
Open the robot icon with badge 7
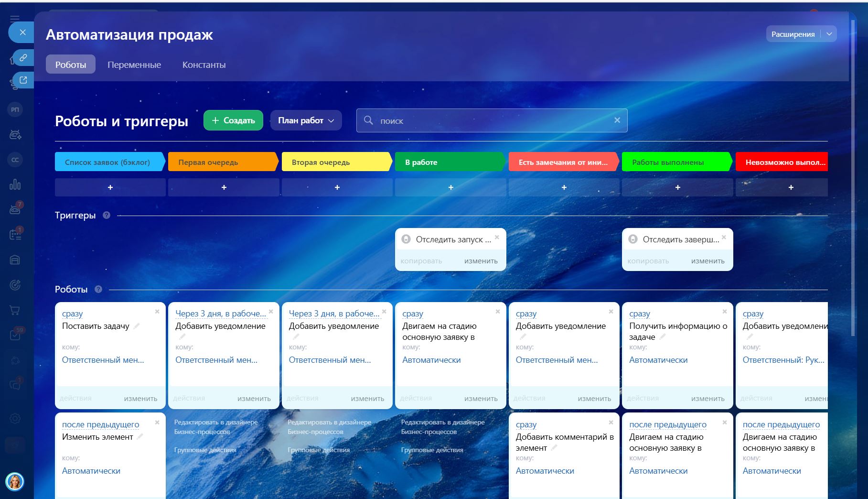[x=15, y=209]
